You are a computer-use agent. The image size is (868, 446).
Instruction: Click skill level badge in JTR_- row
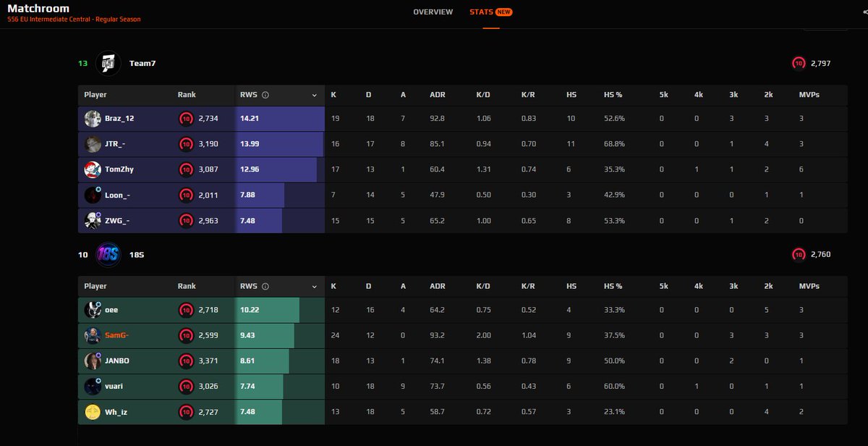pyautogui.click(x=186, y=144)
